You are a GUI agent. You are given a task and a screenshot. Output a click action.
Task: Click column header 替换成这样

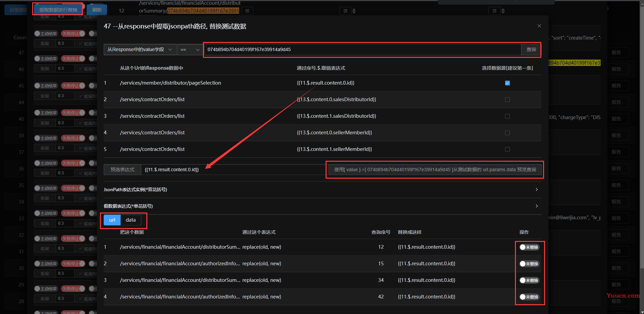pyautogui.click(x=410, y=232)
